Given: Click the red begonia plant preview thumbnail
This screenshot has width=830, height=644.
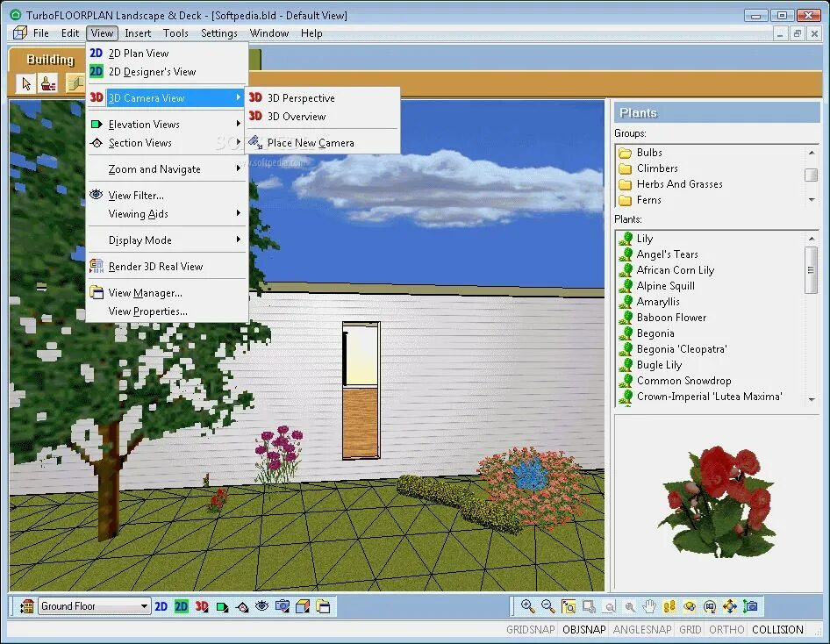Looking at the screenshot, I should [717, 501].
